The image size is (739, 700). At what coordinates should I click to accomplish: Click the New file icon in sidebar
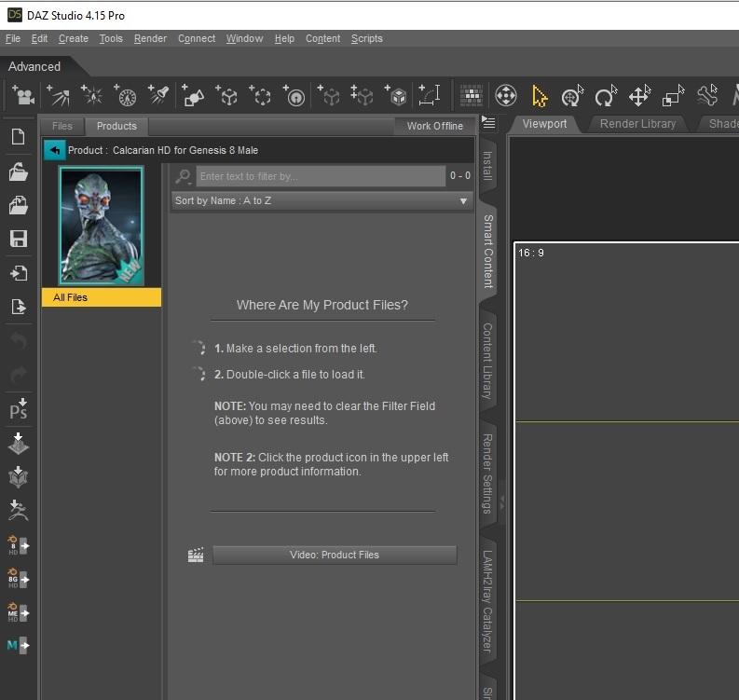click(x=19, y=137)
